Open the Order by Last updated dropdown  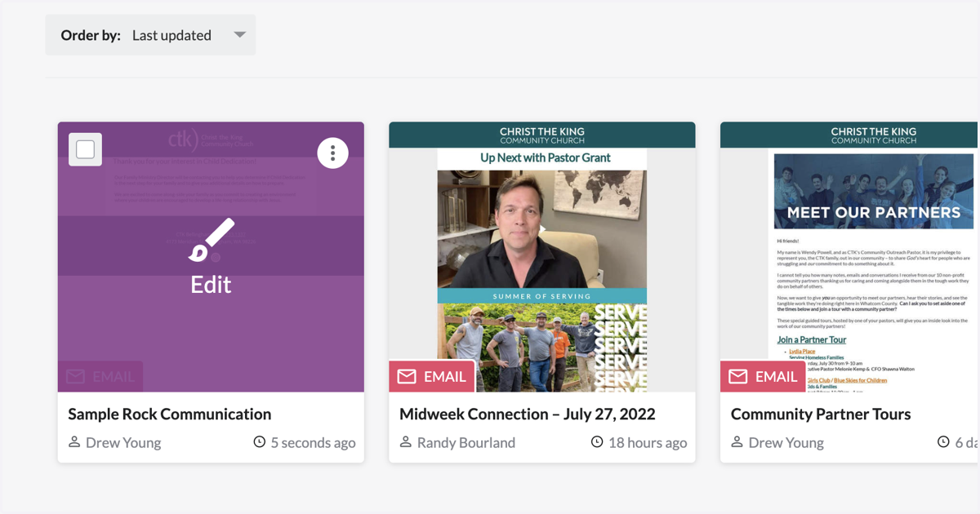click(150, 35)
